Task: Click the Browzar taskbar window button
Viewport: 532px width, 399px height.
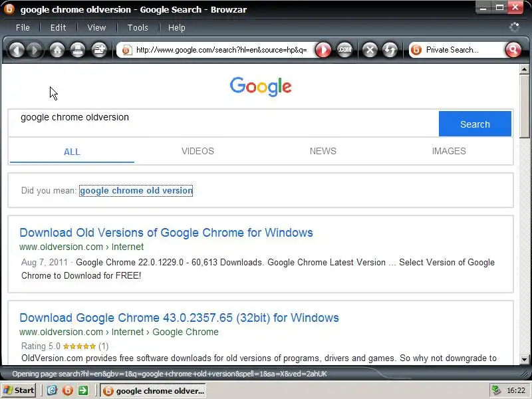Action: coord(153,391)
